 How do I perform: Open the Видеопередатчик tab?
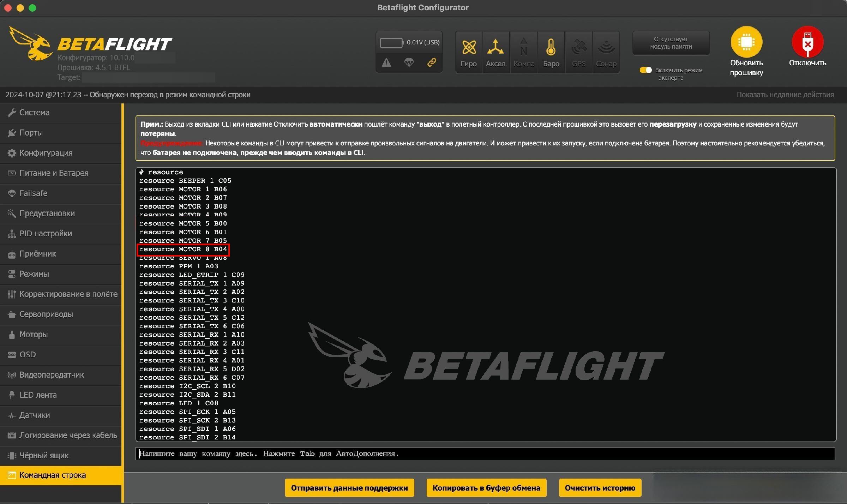(x=61, y=374)
